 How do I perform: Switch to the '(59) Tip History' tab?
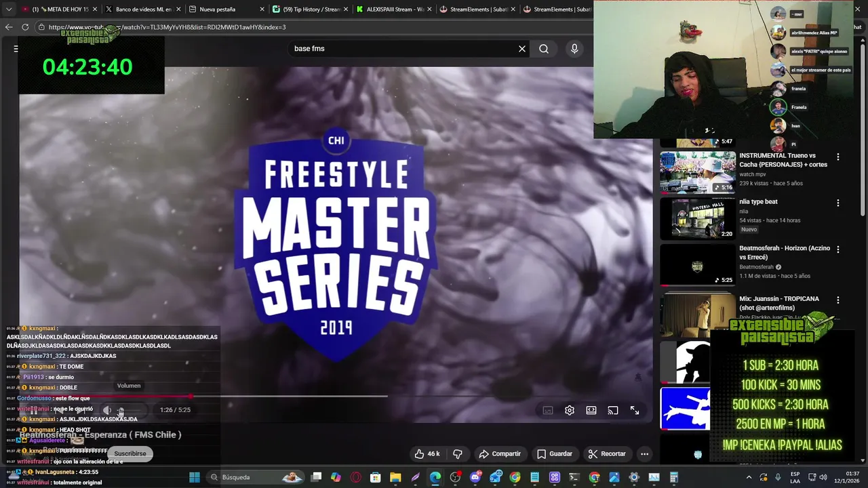click(x=311, y=9)
